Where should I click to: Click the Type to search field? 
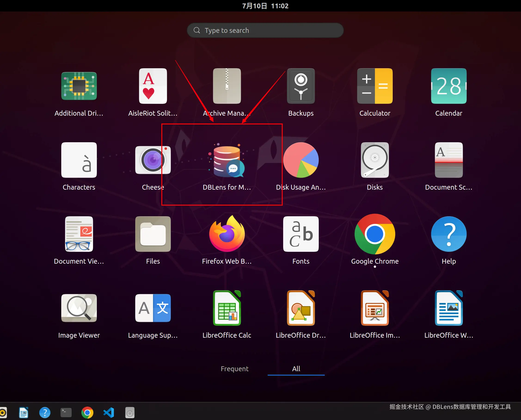pos(265,31)
